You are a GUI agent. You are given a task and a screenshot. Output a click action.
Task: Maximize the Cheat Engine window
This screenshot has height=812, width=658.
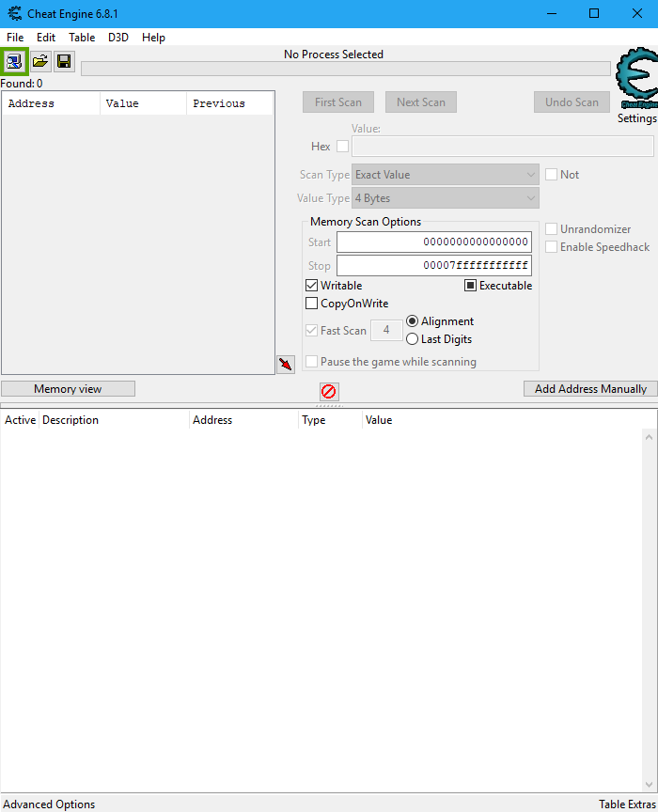[x=594, y=13]
